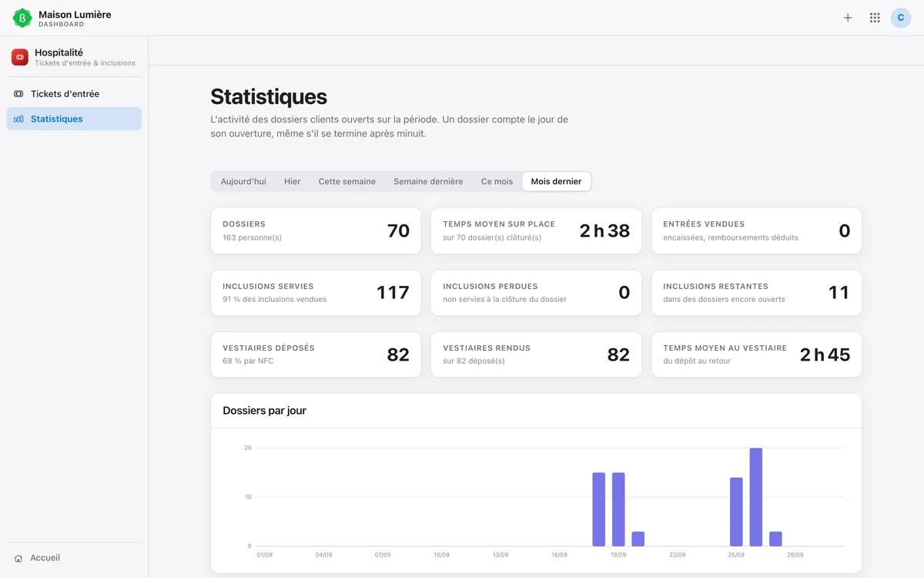
Task: Click the bar chart icon beside Statistiques
Action: [x=18, y=119]
